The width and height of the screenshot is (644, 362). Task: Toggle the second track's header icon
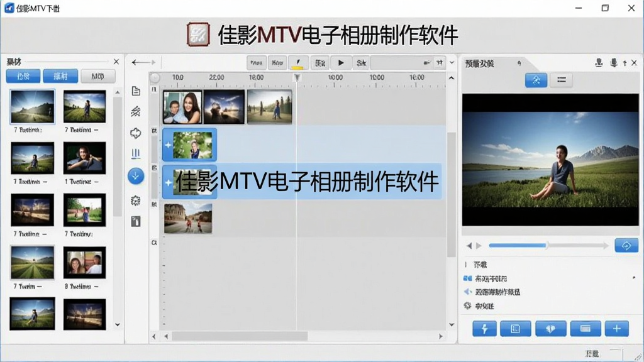pyautogui.click(x=155, y=131)
